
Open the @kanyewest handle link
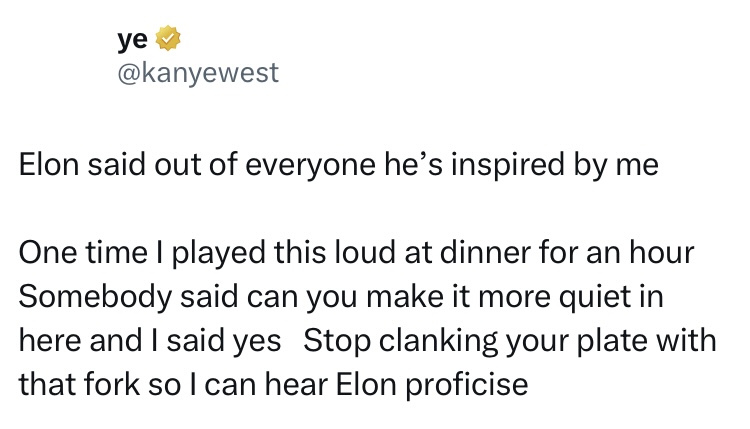coord(198,73)
